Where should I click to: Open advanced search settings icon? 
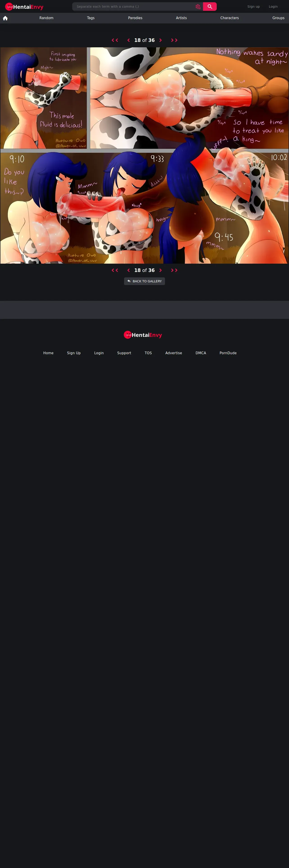(x=198, y=7)
